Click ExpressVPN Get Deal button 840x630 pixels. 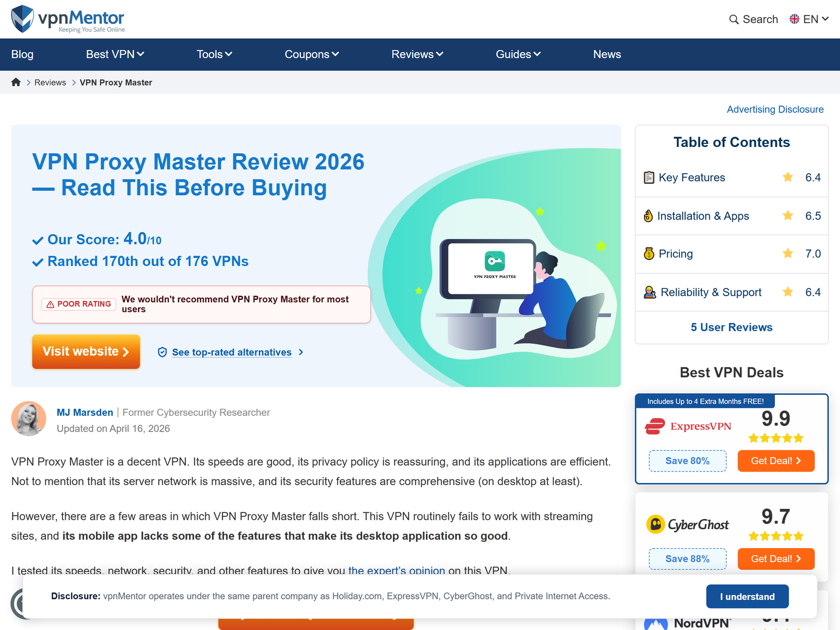click(x=776, y=461)
